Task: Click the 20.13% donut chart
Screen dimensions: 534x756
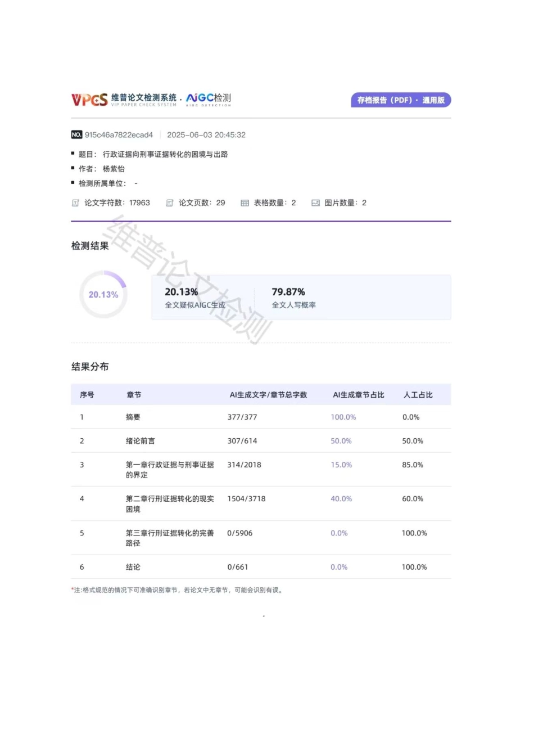Action: 104,294
